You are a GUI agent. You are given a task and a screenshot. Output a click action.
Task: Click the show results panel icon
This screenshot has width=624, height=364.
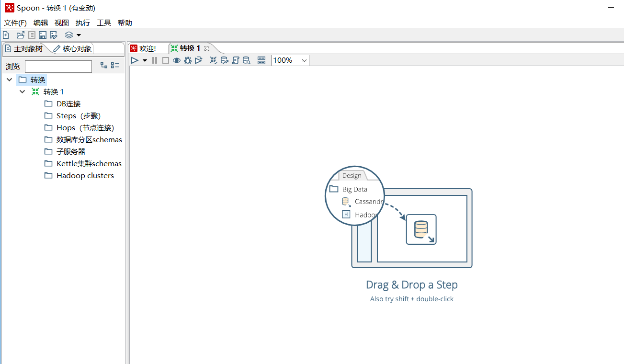point(261,60)
